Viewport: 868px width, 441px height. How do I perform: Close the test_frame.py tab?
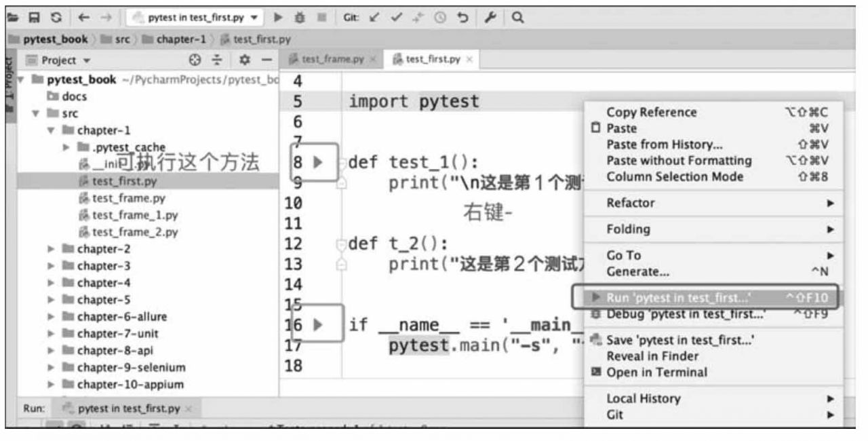click(372, 60)
